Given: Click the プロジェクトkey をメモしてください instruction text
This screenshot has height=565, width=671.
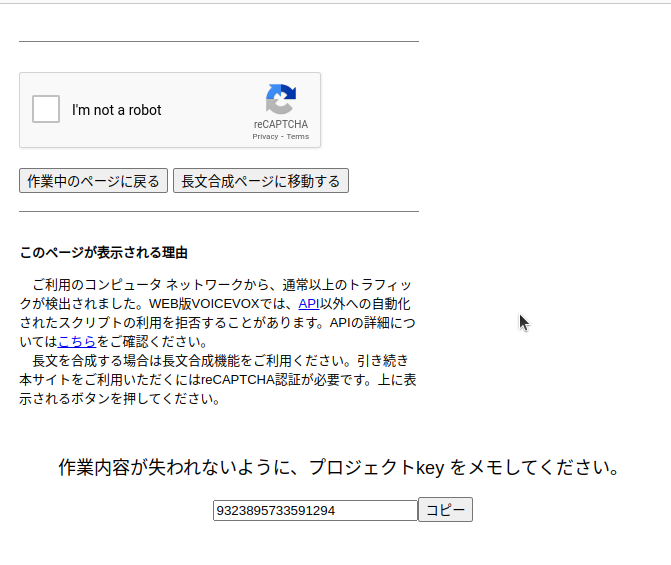Looking at the screenshot, I should (340, 467).
